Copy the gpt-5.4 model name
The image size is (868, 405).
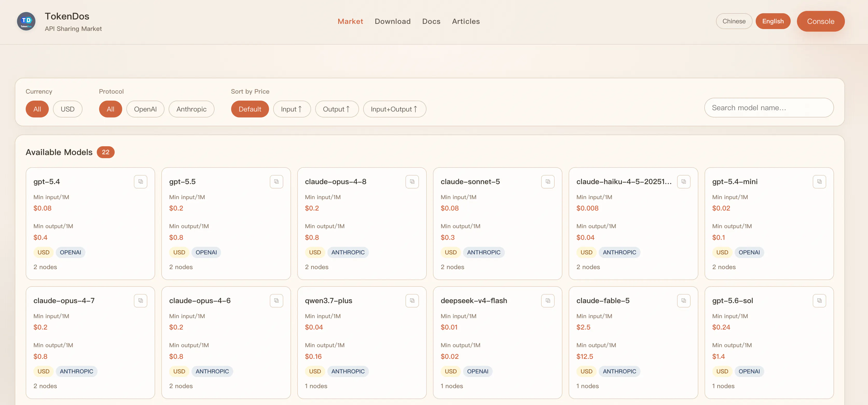point(141,182)
